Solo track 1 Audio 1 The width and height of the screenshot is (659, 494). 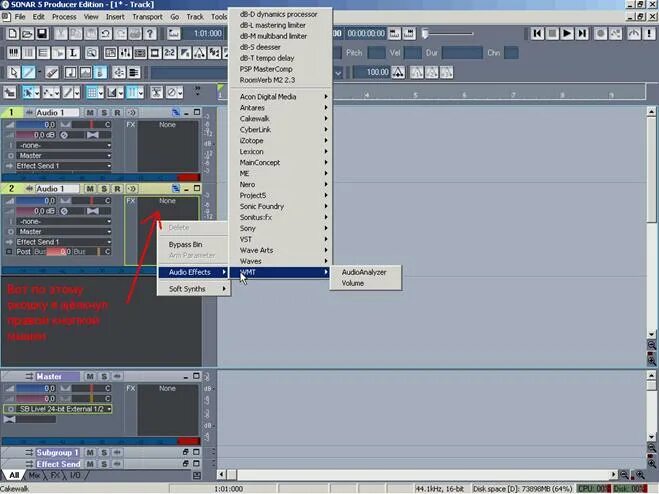(x=104, y=113)
